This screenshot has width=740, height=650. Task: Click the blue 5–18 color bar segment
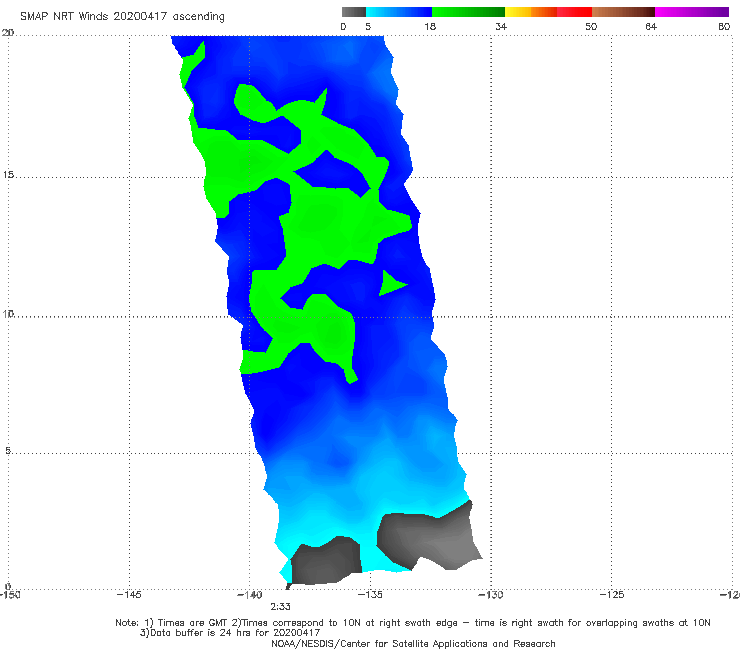399,12
